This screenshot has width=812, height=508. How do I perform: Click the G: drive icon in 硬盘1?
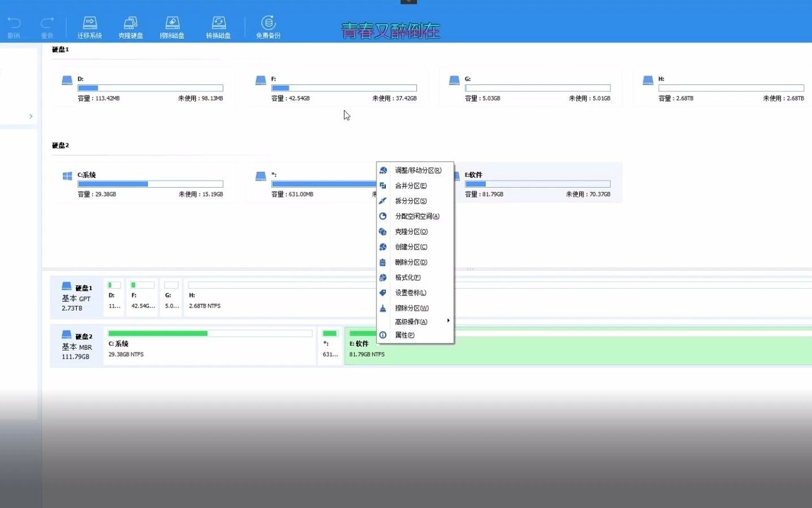pyautogui.click(x=454, y=81)
